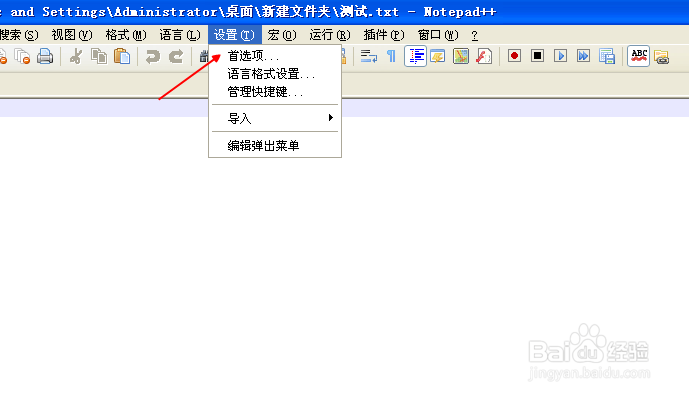This screenshot has width=689, height=397.
Task: Choose 语言格式设置... menu entry
Action: (275, 74)
